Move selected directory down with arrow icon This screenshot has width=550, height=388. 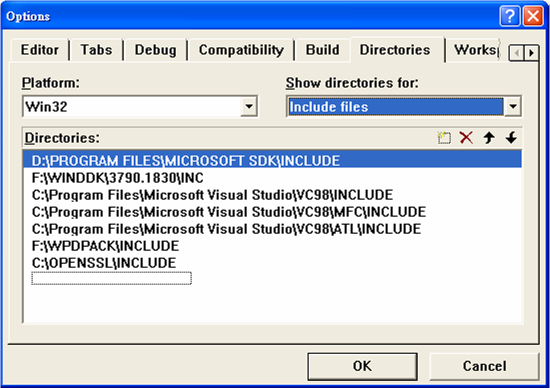(x=511, y=138)
